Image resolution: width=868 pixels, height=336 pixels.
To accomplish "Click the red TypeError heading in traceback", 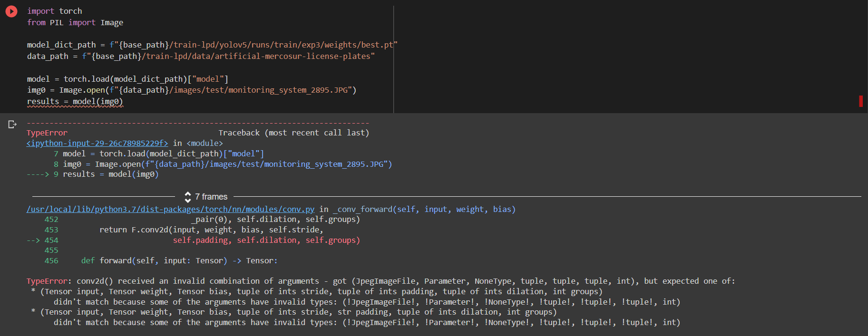I will click(x=47, y=133).
